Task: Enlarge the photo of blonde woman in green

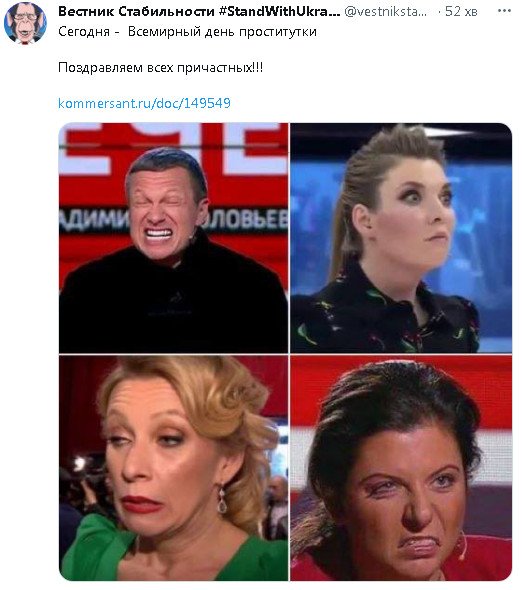Action: coord(173,468)
